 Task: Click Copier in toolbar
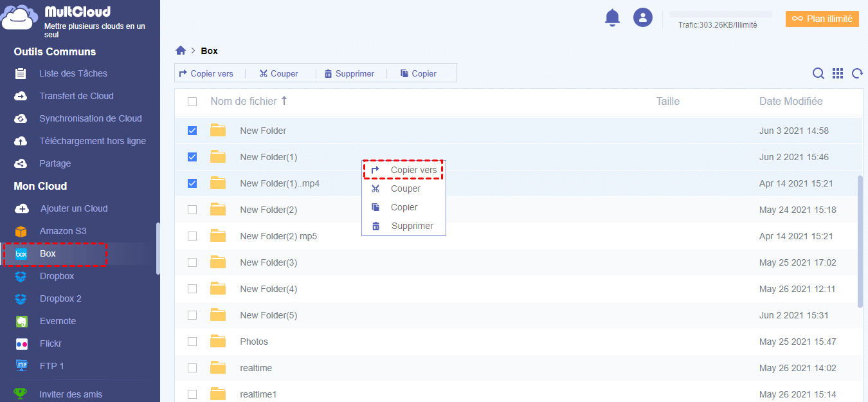[x=419, y=73]
